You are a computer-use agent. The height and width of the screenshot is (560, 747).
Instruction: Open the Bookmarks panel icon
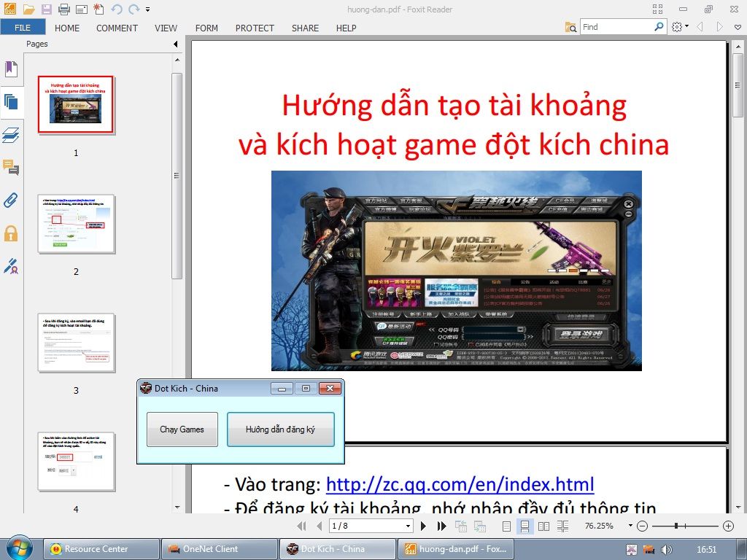click(11, 69)
